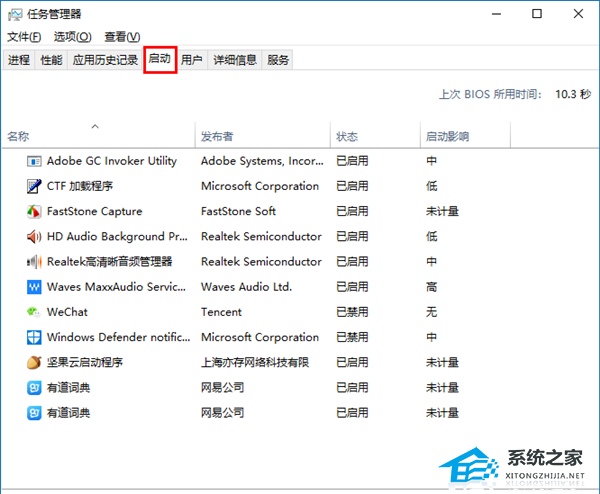Click the Realtek高清晰音频管理器 icon

click(33, 262)
